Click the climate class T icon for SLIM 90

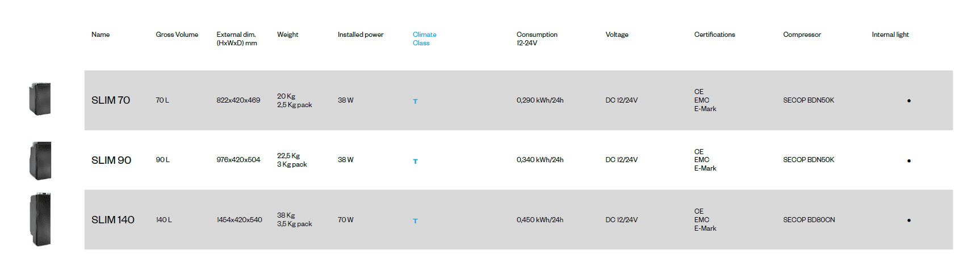point(415,162)
